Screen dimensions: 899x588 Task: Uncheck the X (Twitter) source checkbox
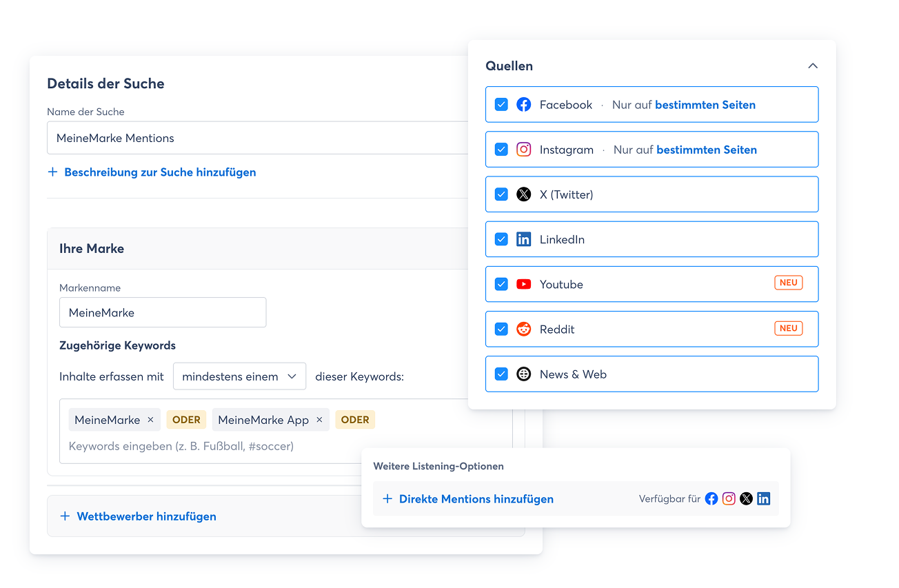pyautogui.click(x=501, y=194)
